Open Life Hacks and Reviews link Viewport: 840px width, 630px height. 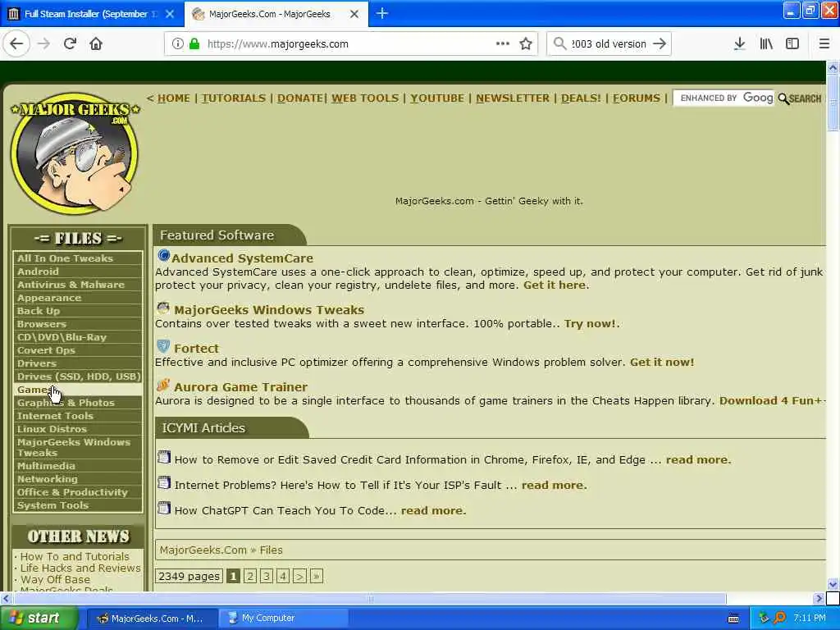[80, 568]
